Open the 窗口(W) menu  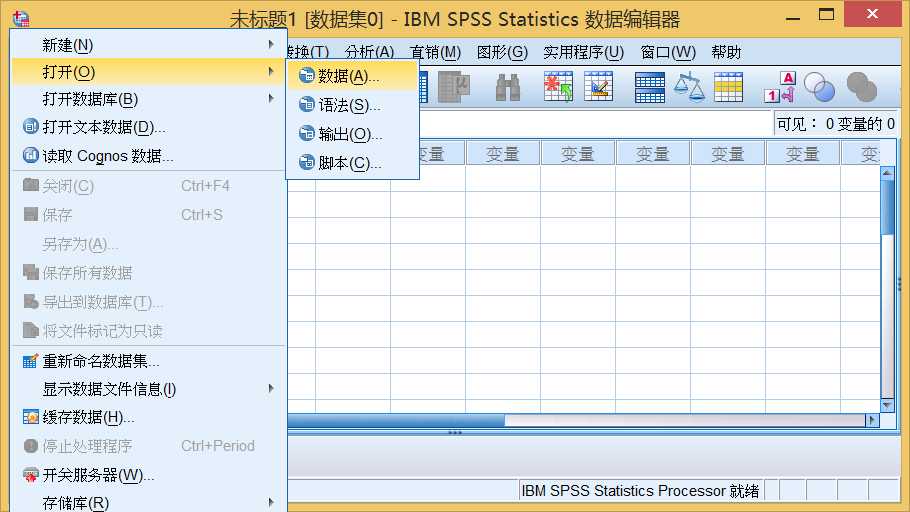(668, 52)
